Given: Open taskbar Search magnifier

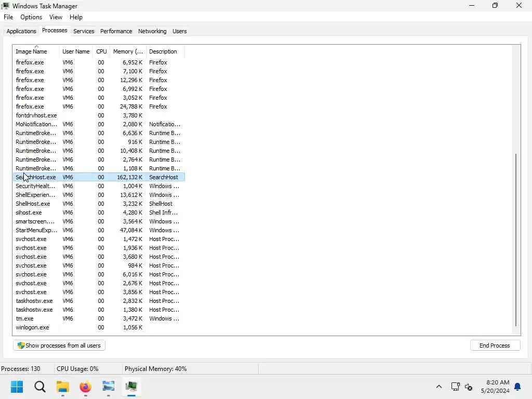Looking at the screenshot, I should [x=39, y=387].
